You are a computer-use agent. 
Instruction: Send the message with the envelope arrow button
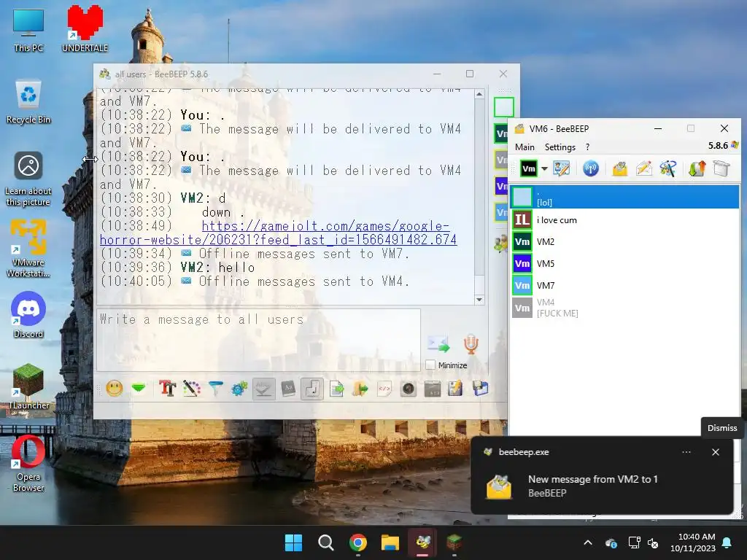coord(438,344)
